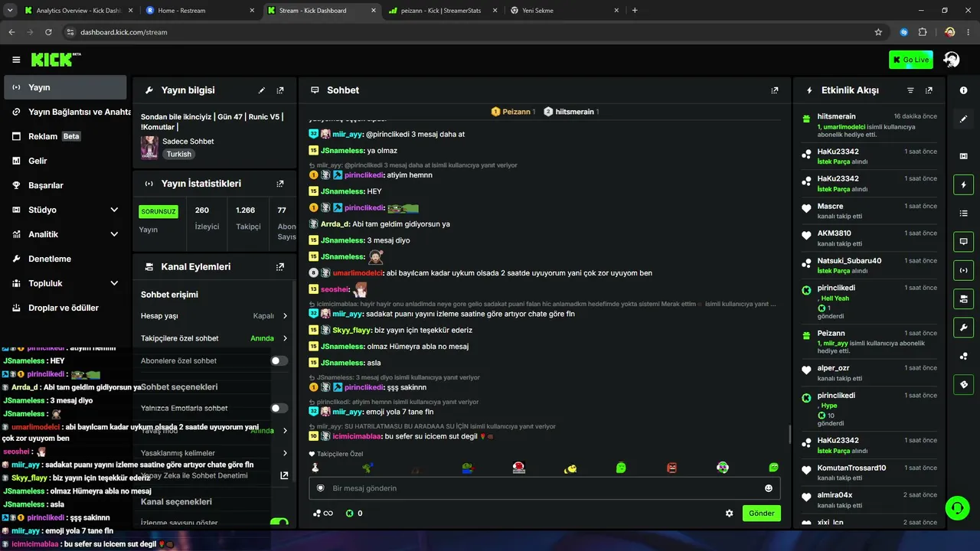The width and height of the screenshot is (980, 551).
Task: Expand the Analitik sidebar section
Action: 114,234
